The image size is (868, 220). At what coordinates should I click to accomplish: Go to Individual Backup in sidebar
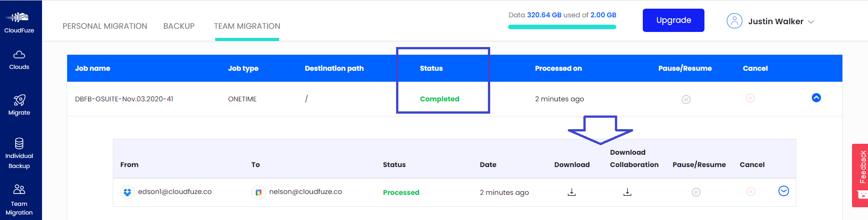pyautogui.click(x=19, y=154)
